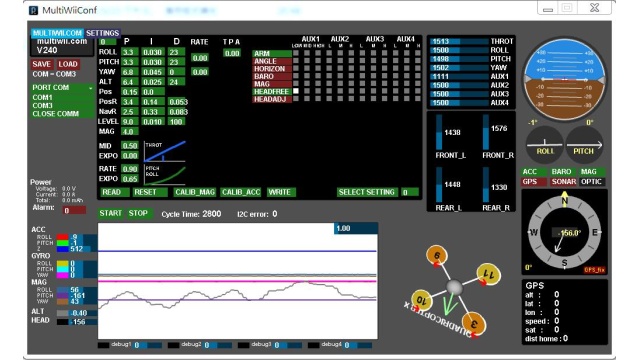Toggle the MAG AUX1 LOW checkbox

[296, 84]
